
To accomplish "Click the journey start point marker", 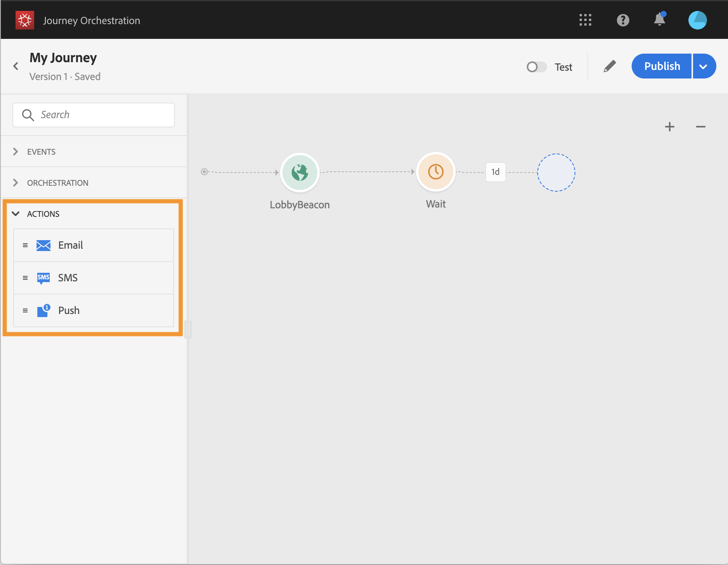I will [204, 172].
